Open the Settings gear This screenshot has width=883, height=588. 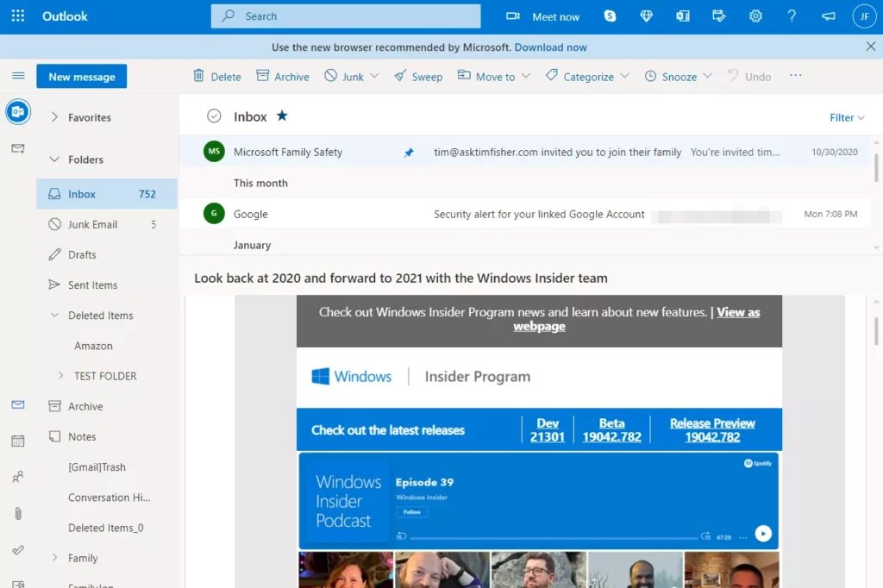756,16
